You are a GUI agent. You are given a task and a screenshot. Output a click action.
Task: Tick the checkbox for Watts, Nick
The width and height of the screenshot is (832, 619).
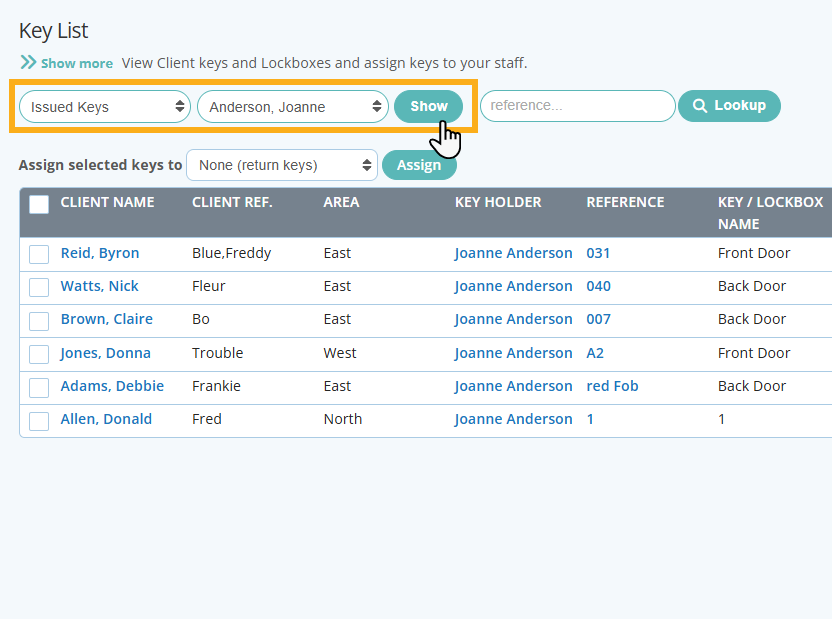click(39, 287)
